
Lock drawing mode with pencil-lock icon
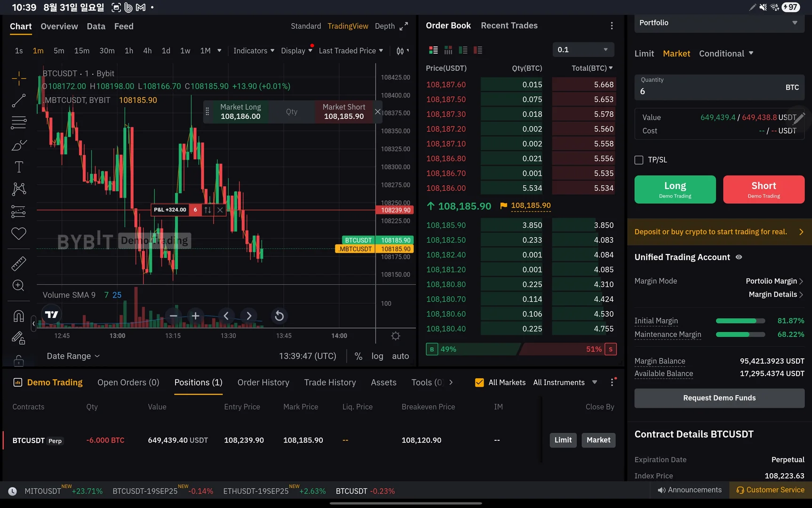coord(19,338)
